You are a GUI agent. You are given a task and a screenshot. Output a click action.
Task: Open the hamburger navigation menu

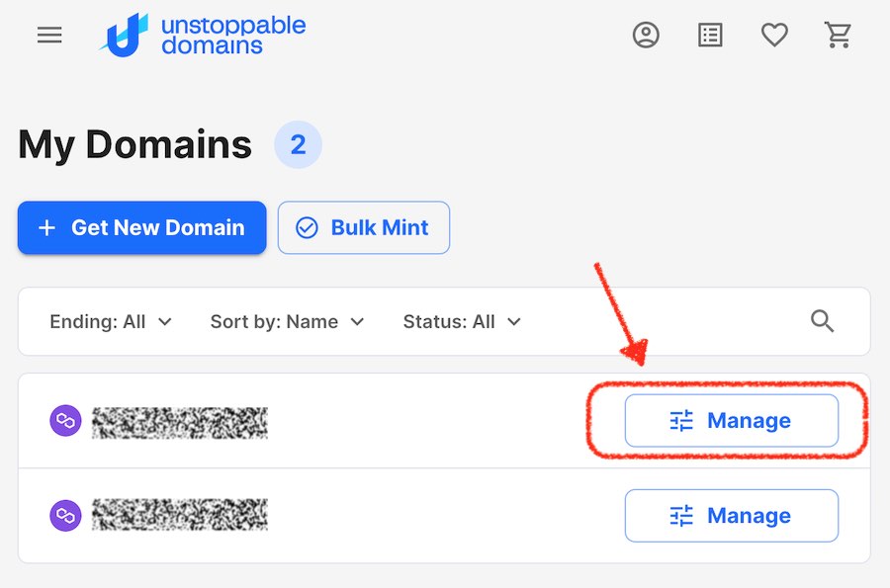pos(49,36)
